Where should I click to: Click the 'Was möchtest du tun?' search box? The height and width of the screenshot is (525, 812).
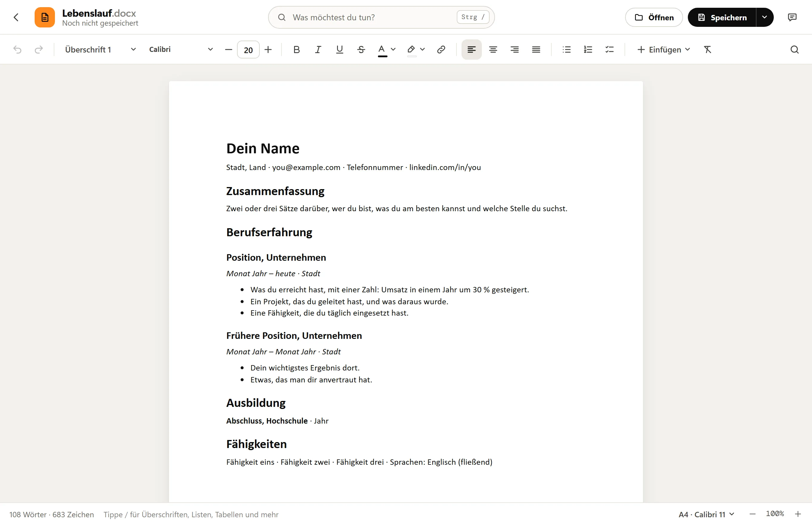coord(381,17)
